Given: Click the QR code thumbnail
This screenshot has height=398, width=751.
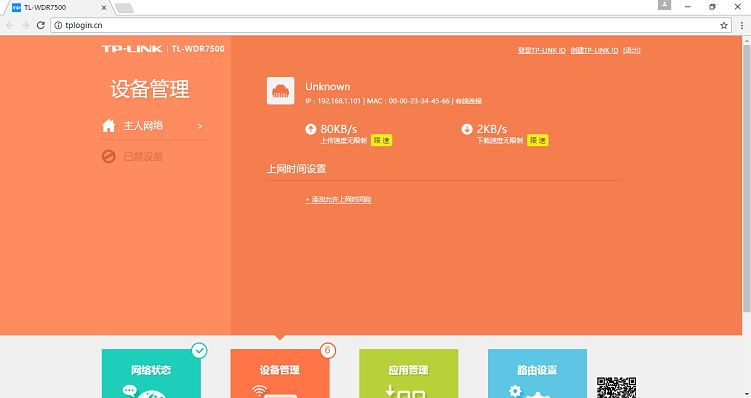Looking at the screenshot, I should 616,387.
